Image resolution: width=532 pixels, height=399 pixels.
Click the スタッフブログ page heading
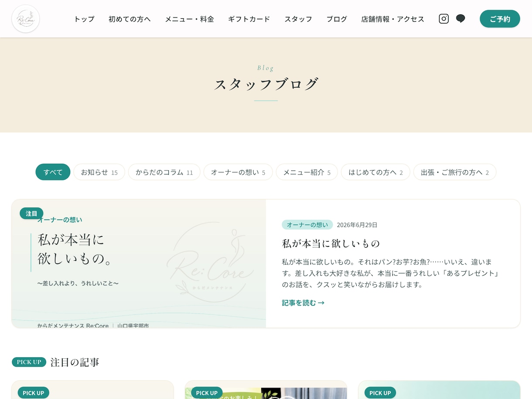click(x=266, y=84)
